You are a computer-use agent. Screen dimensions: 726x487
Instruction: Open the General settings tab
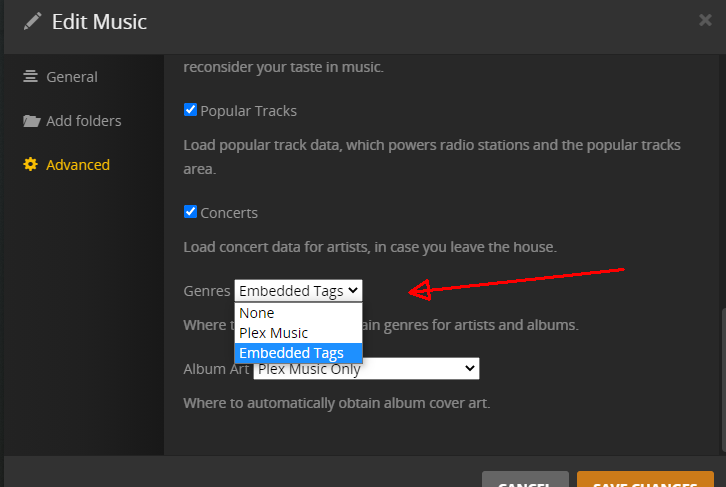click(72, 77)
